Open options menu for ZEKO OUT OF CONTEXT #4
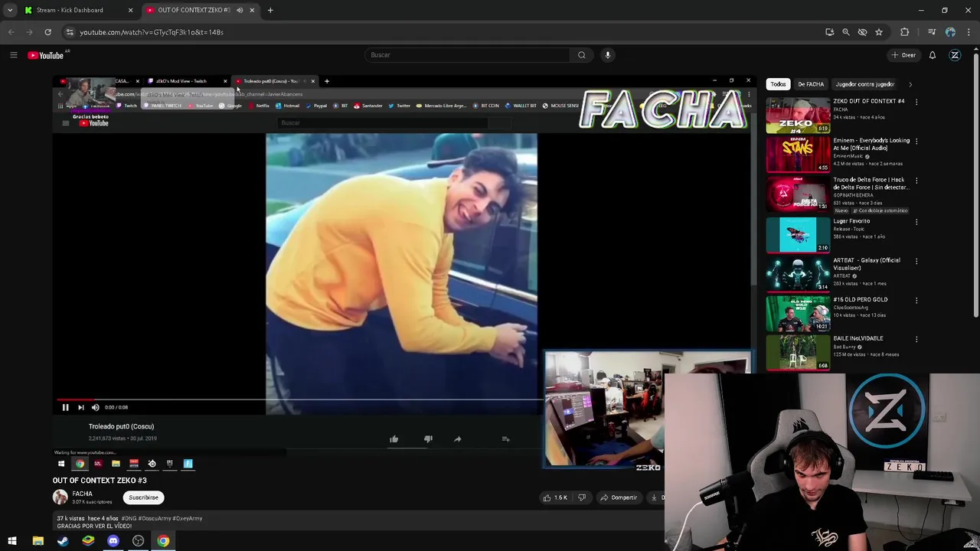 [916, 102]
